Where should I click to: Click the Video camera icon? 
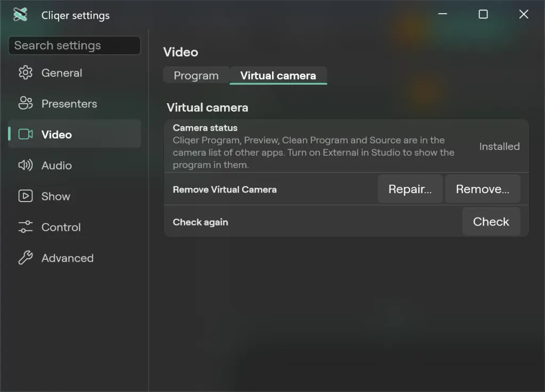pyautogui.click(x=26, y=135)
